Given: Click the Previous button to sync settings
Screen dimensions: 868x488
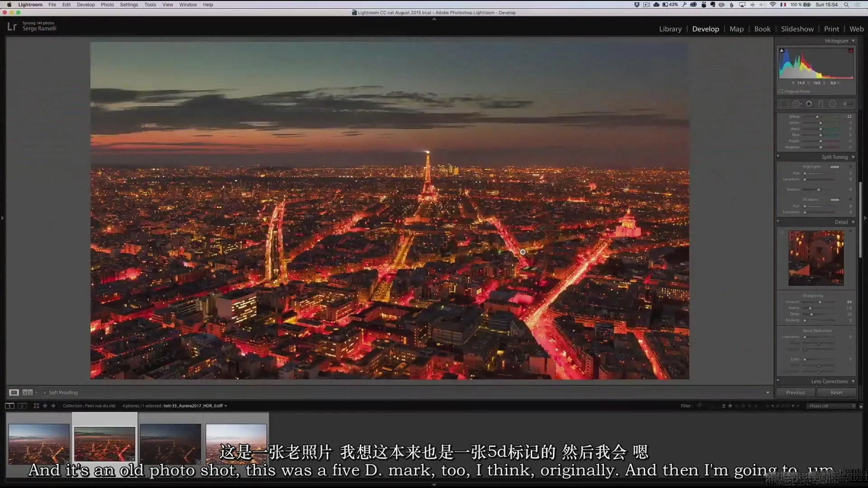Looking at the screenshot, I should [x=795, y=392].
